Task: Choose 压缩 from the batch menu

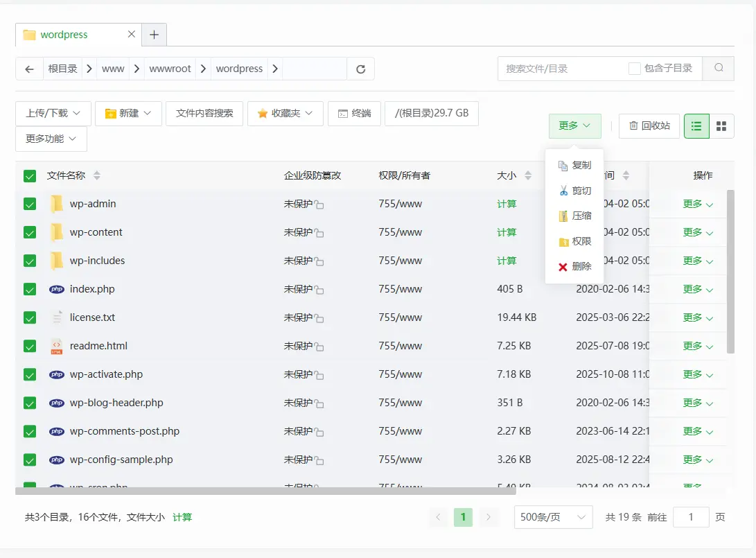Action: [x=574, y=216]
